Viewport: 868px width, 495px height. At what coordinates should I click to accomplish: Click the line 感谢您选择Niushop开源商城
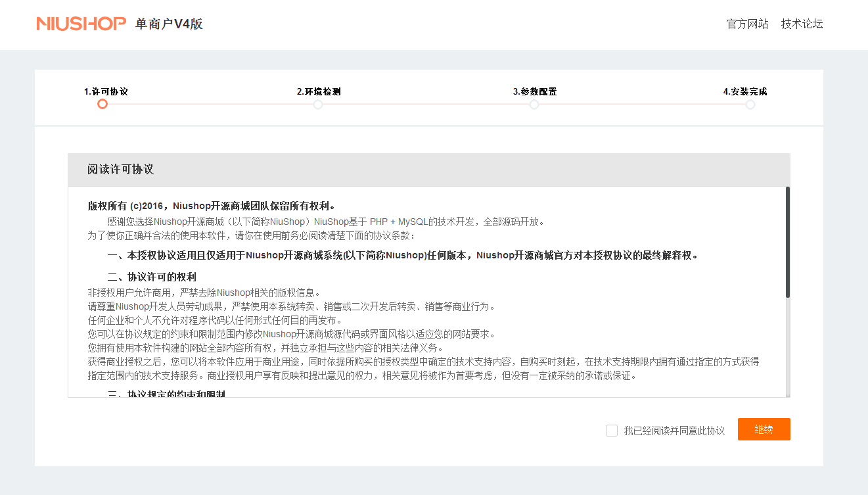(x=326, y=222)
